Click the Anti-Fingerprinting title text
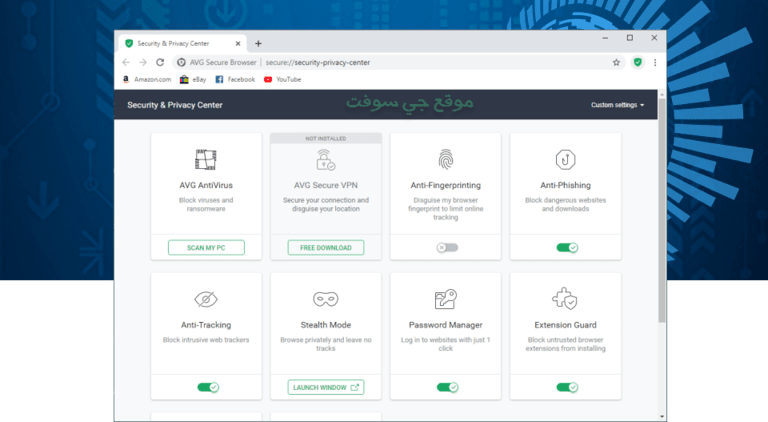The width and height of the screenshot is (768, 422). point(446,185)
